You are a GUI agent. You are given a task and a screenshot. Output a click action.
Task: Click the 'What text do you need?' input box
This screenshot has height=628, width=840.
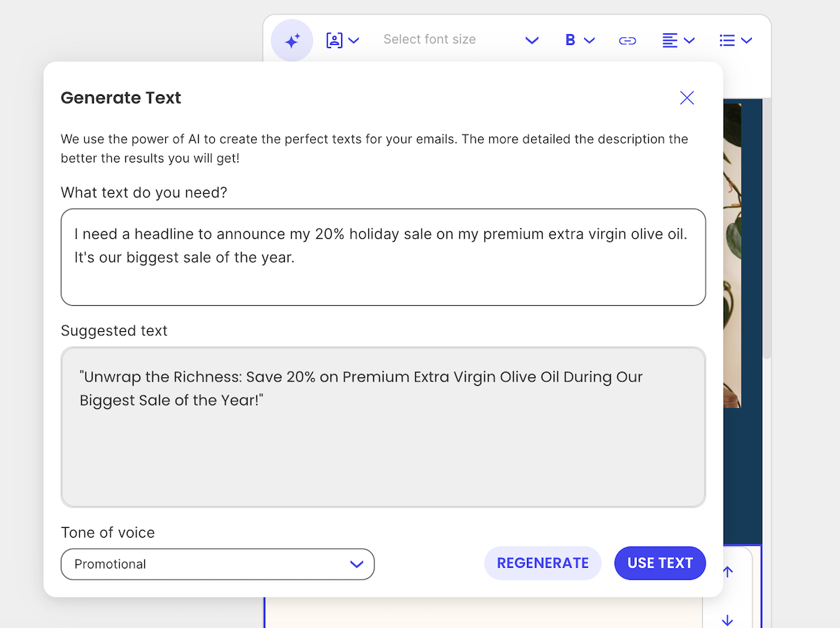click(383, 257)
